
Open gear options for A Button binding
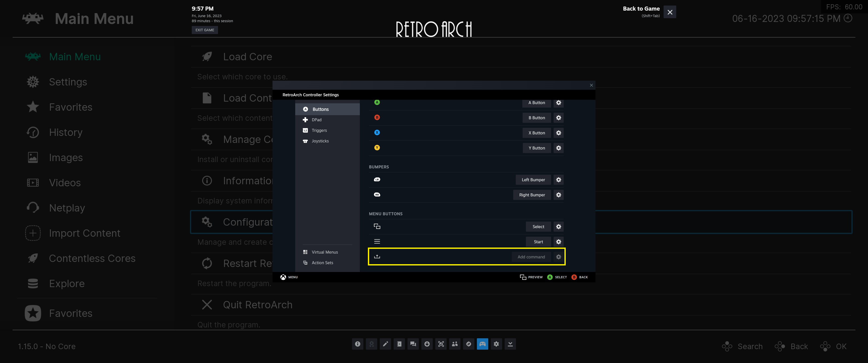pos(558,103)
